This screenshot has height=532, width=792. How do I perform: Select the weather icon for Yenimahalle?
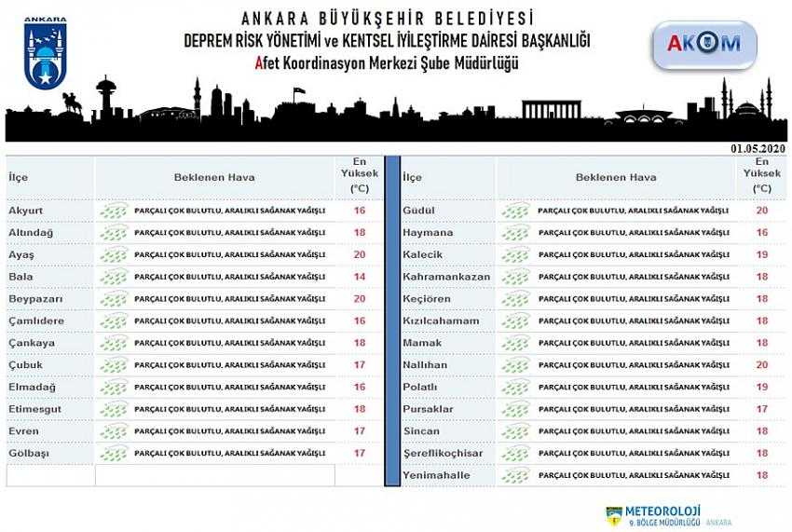515,475
